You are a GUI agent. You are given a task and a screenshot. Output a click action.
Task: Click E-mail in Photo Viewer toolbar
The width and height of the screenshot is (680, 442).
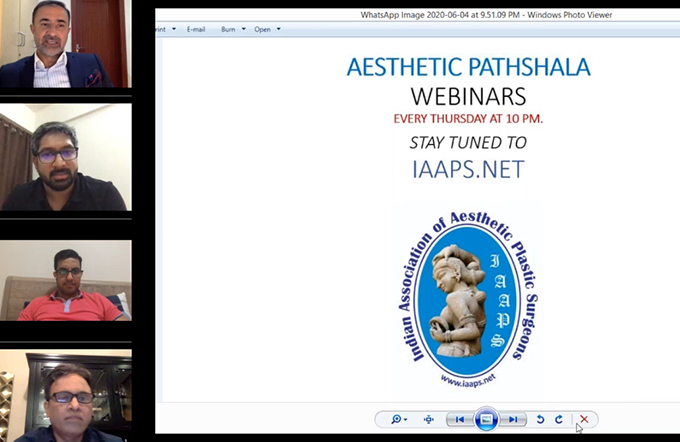coord(196,29)
